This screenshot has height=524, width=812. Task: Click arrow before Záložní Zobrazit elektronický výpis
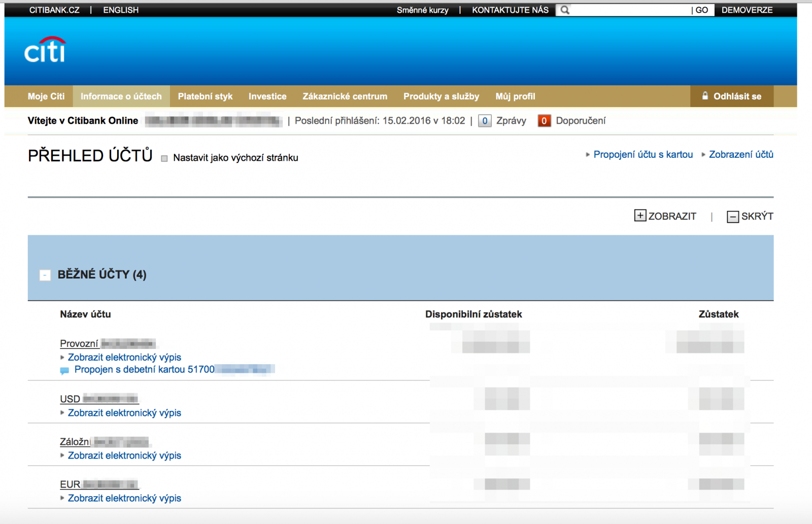(62, 456)
